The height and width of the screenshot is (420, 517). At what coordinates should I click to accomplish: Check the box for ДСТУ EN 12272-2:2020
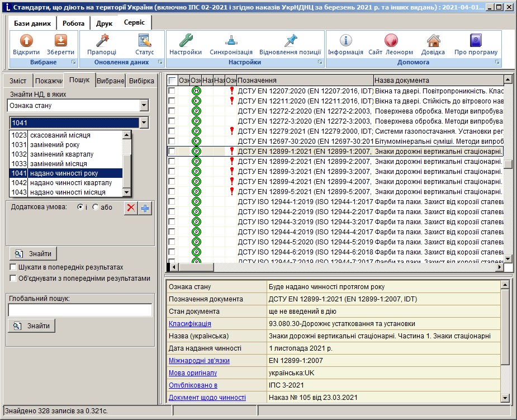(172, 111)
